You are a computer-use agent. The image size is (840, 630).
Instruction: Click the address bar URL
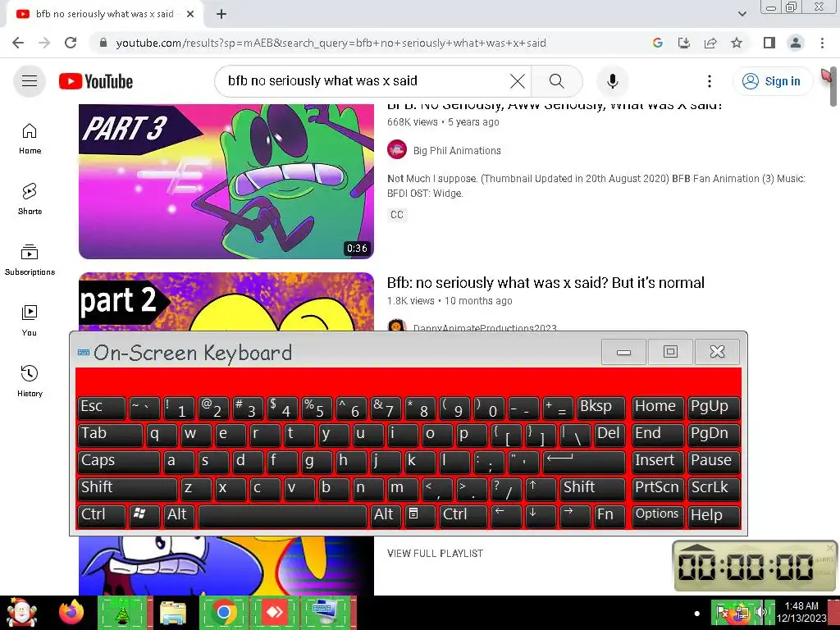331,43
